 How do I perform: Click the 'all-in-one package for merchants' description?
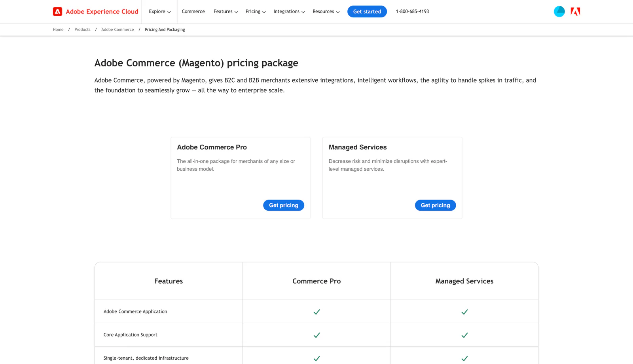coord(236,165)
